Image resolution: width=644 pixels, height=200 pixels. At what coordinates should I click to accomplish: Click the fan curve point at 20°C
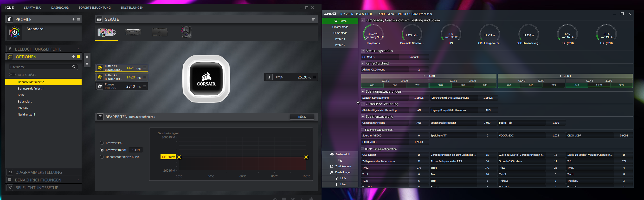[x=179, y=157]
